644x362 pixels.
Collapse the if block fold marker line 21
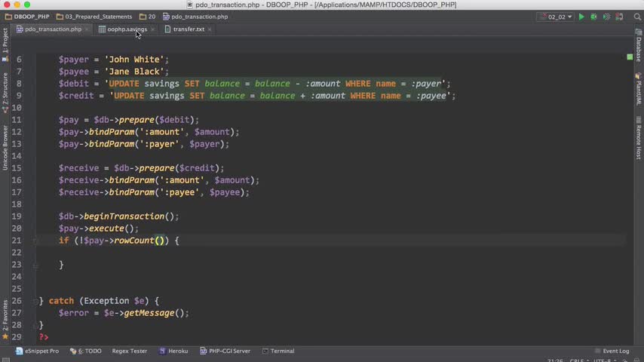(x=35, y=241)
